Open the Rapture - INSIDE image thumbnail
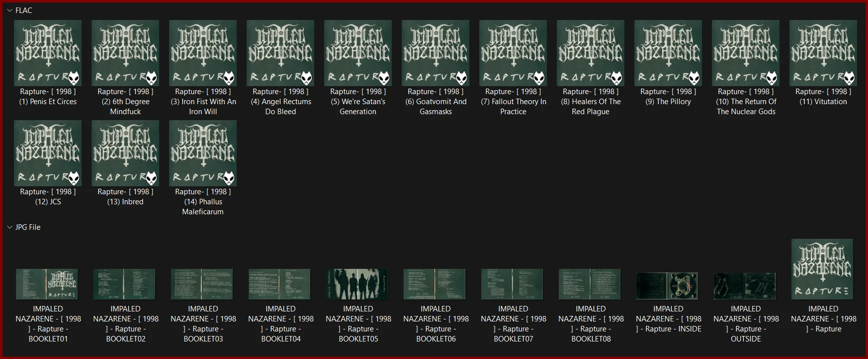The height and width of the screenshot is (359, 868). (667, 286)
